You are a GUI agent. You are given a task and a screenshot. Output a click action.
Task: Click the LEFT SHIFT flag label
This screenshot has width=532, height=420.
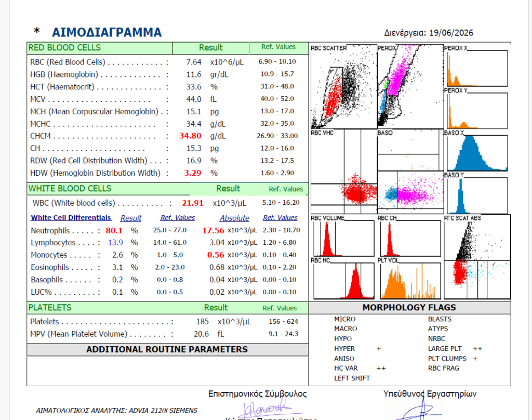[352, 378]
